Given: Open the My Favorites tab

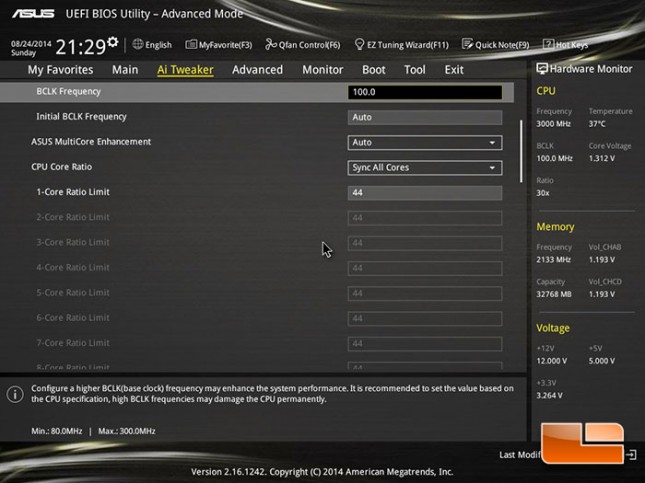Looking at the screenshot, I should 60,70.
